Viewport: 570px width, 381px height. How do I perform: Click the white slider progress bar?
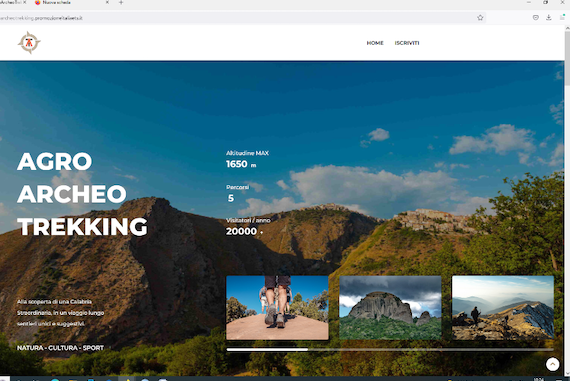pyautogui.click(x=267, y=350)
